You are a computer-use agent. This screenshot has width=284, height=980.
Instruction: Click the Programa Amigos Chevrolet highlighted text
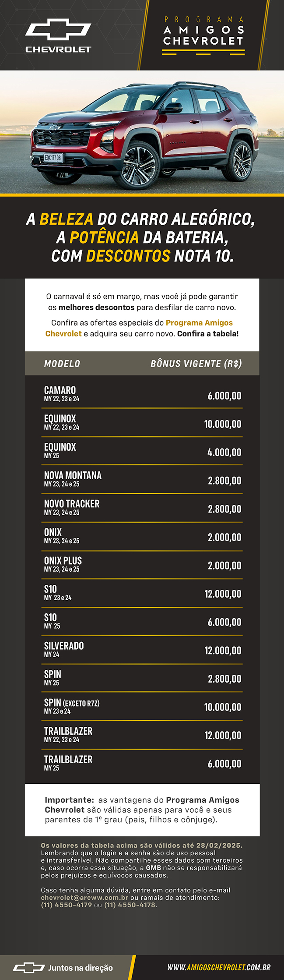tap(139, 328)
